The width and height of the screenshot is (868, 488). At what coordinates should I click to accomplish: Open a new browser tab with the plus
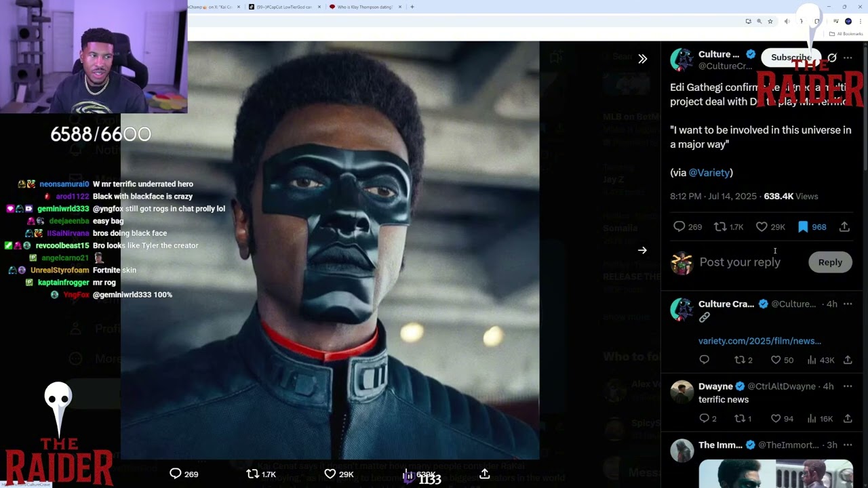coord(412,7)
